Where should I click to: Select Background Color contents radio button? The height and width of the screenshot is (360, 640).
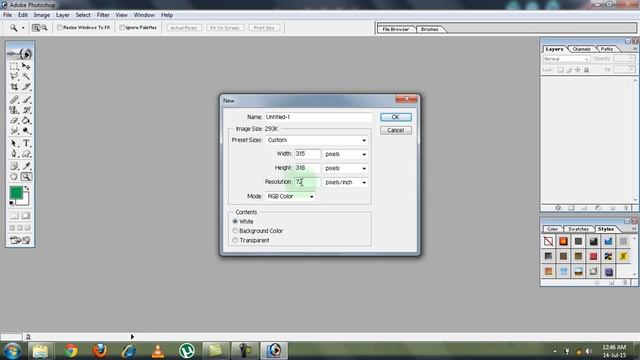tap(235, 231)
